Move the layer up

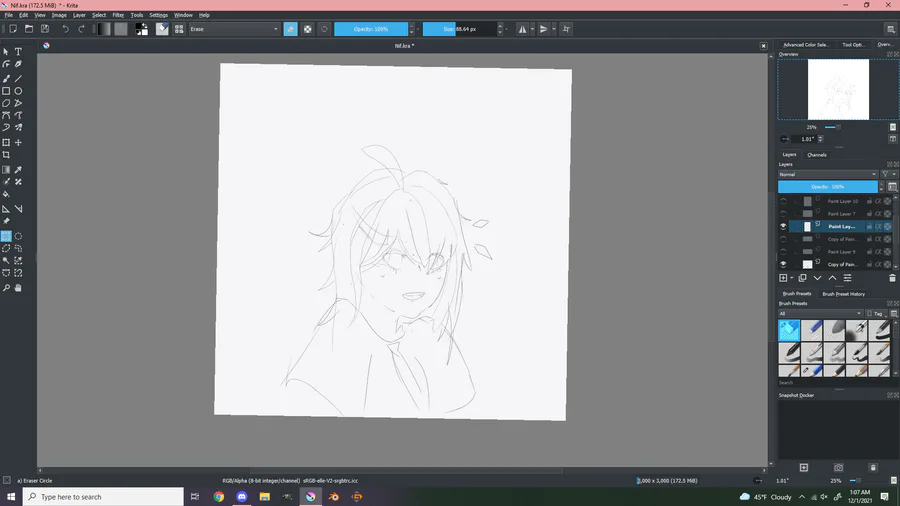tap(832, 278)
